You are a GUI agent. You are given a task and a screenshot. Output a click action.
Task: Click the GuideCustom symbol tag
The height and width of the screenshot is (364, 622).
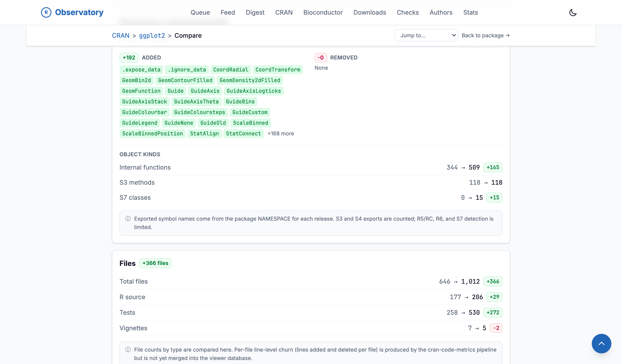(250, 112)
